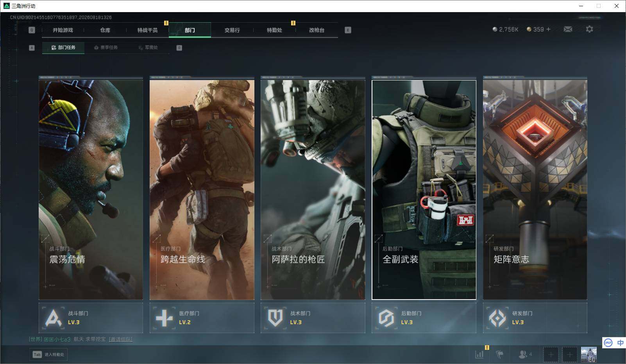Screen dimensions: 626x364
Task: Open the friends list icon
Action: coord(525,354)
